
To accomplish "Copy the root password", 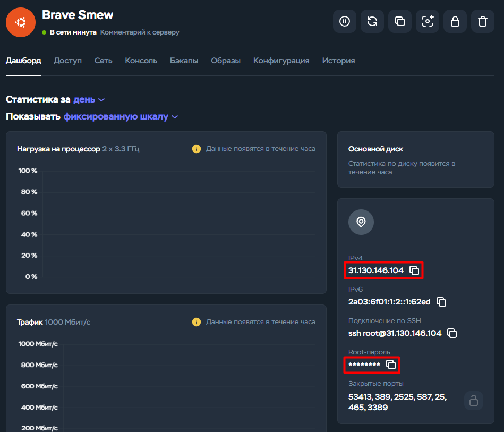I will pyautogui.click(x=391, y=365).
